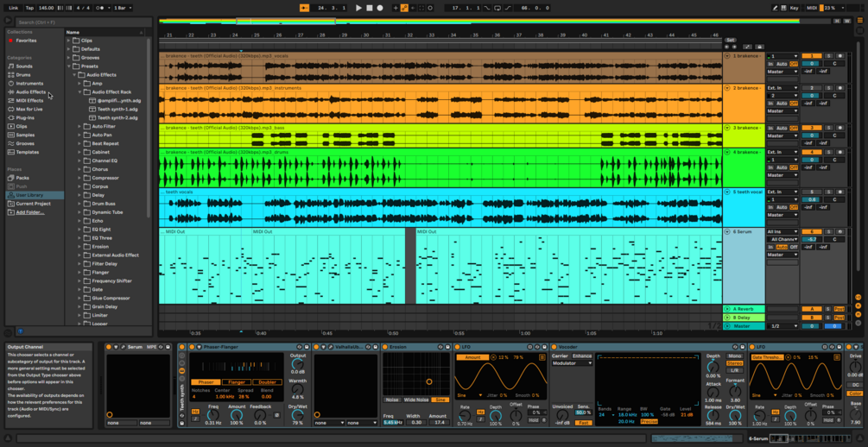Solo track 1 with S button

click(x=828, y=56)
